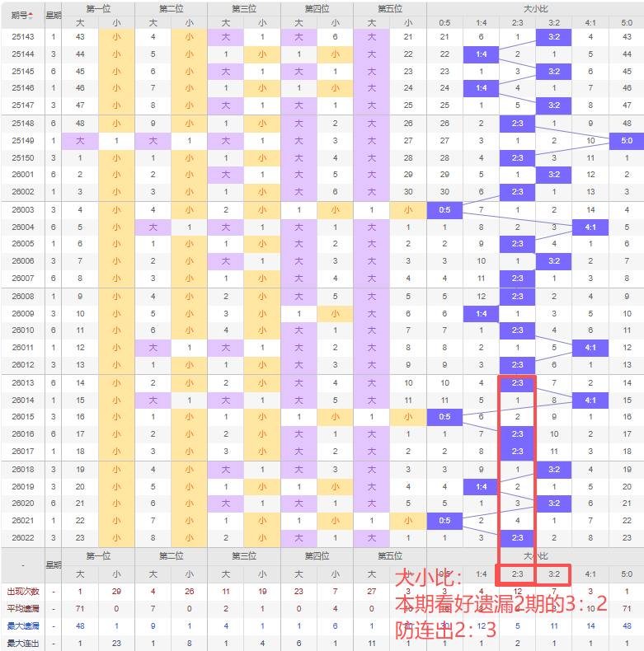Select period row 26018

(x=322, y=470)
